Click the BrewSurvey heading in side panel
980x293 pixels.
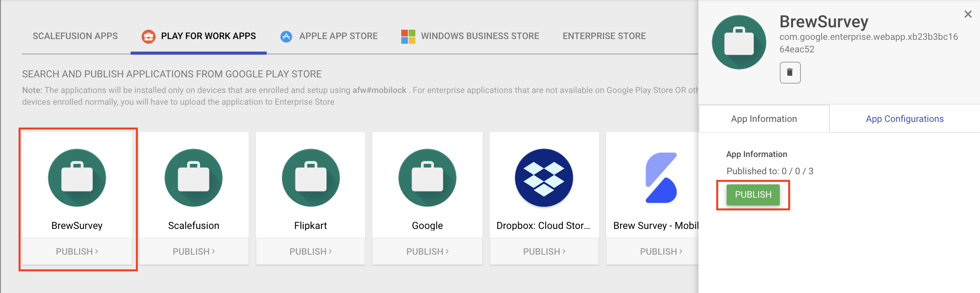[x=824, y=21]
